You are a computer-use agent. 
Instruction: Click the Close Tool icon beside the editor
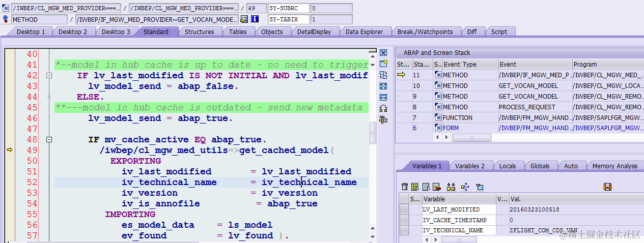pos(383,53)
